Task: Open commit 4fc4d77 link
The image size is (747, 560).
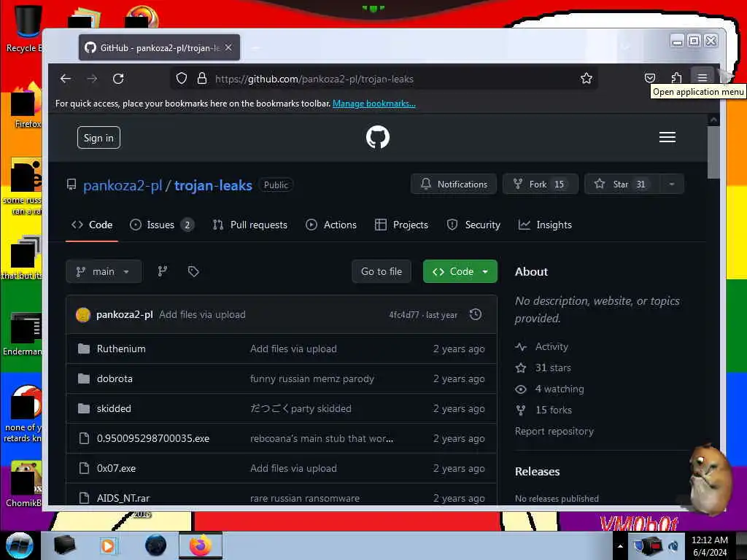Action: pyautogui.click(x=403, y=315)
